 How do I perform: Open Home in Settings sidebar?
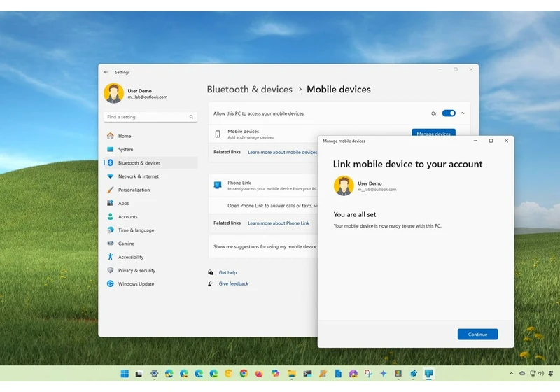(150, 136)
